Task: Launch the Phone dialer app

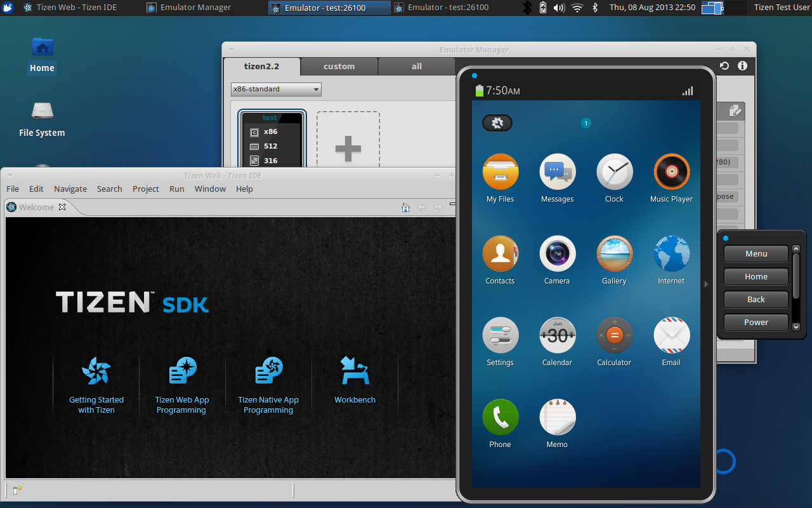Action: click(x=501, y=418)
